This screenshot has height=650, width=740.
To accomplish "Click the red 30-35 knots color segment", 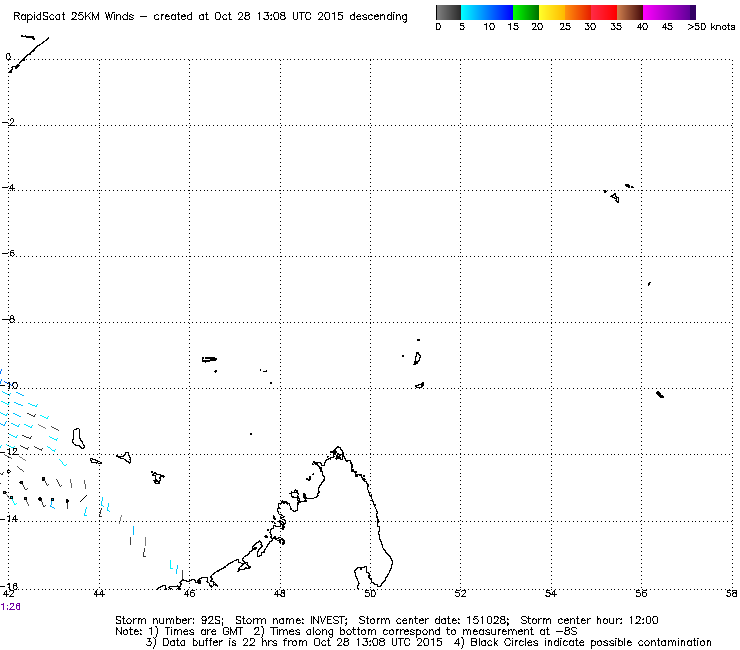I will click(604, 12).
